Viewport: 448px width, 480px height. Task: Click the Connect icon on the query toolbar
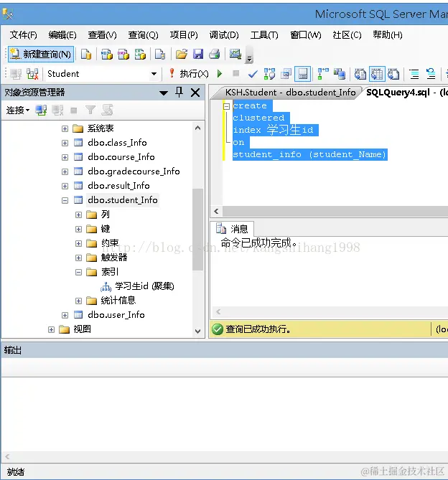pos(16,74)
